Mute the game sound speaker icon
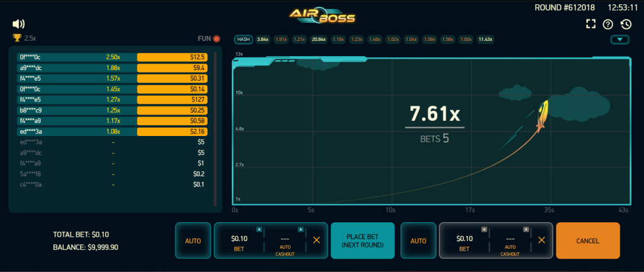Image resolution: width=644 pixels, height=272 pixels. tap(18, 24)
